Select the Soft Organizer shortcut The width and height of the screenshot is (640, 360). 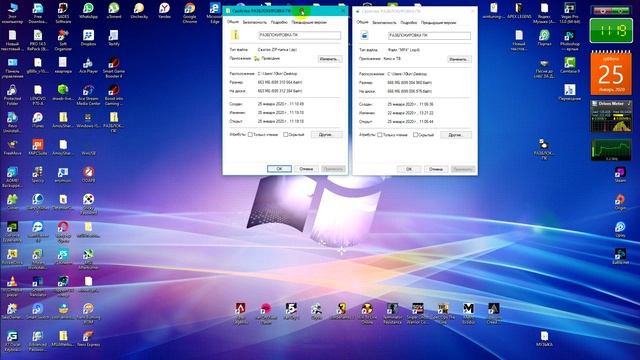coord(63,40)
